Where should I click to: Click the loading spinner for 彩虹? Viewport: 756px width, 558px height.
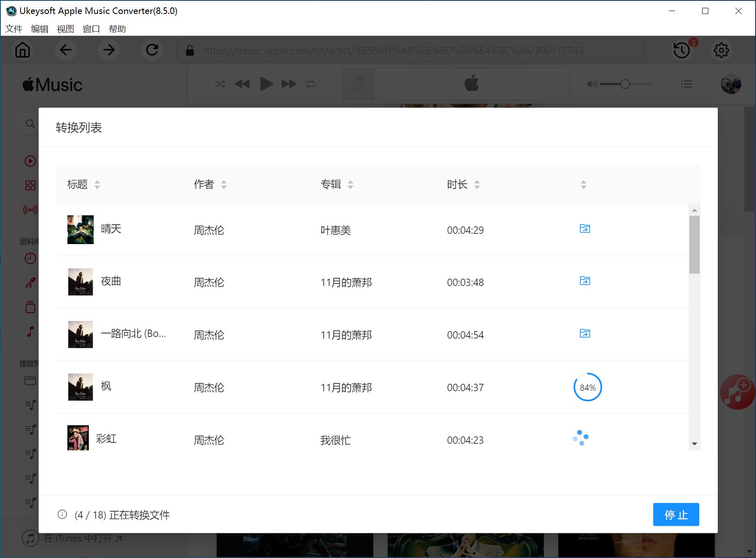(581, 438)
